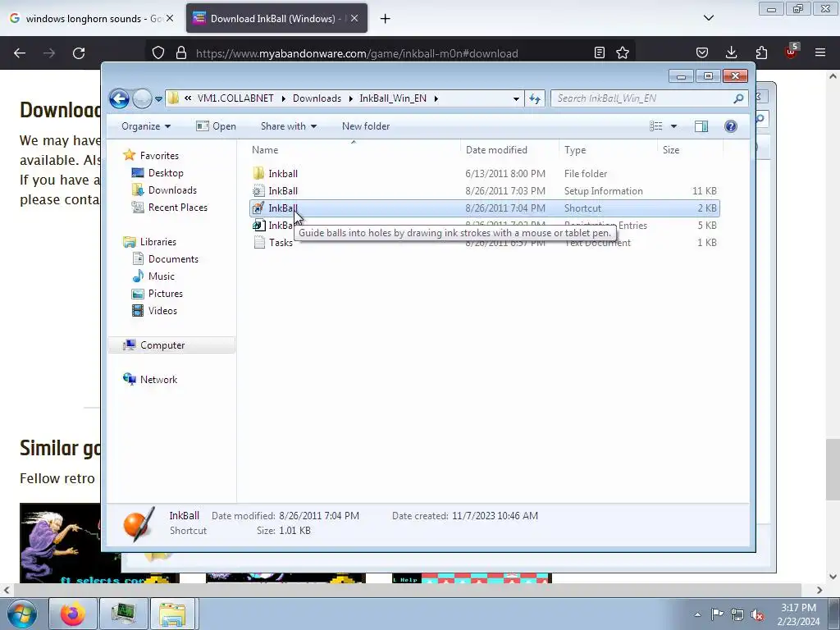
Task: Refresh the InkBall_Win_EN folder view
Action: click(x=535, y=98)
